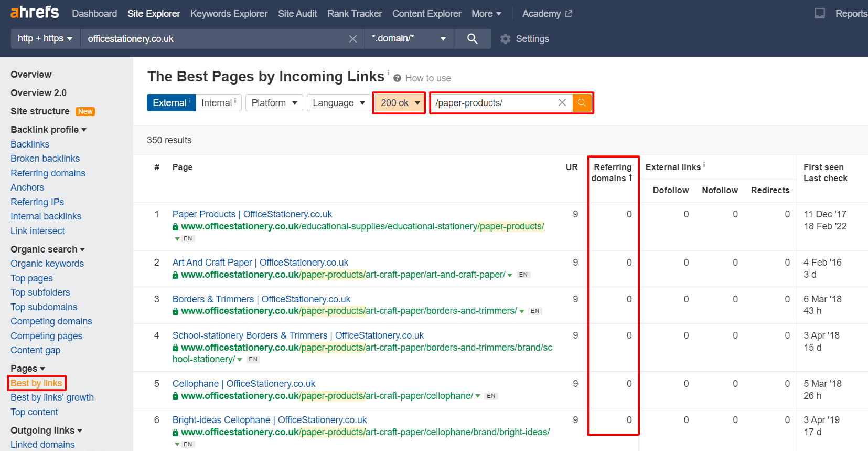The image size is (868, 451).
Task: Open Content Explorer tab
Action: [x=427, y=14]
